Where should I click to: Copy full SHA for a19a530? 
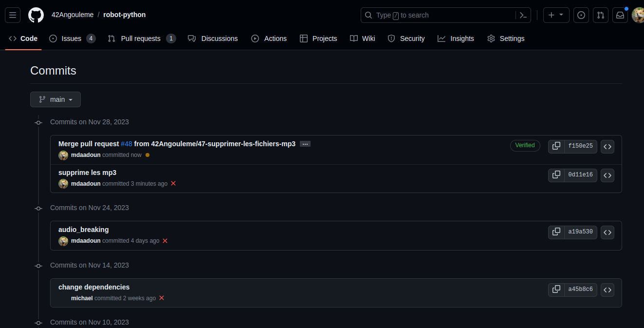click(556, 232)
